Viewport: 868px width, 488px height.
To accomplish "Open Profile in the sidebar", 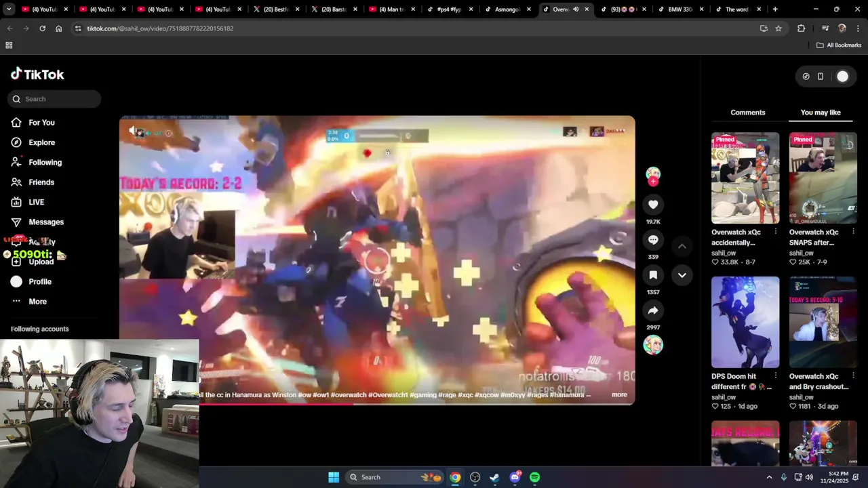I will click(x=39, y=282).
